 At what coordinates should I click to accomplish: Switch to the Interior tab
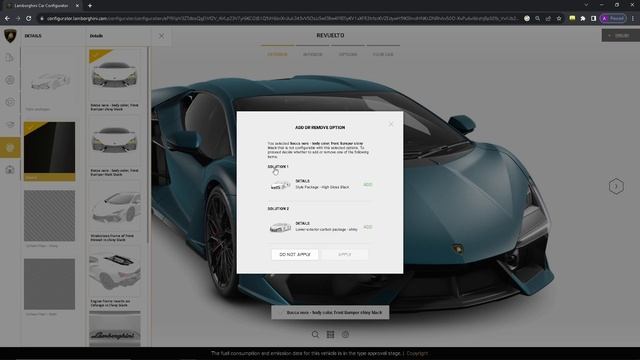312,54
